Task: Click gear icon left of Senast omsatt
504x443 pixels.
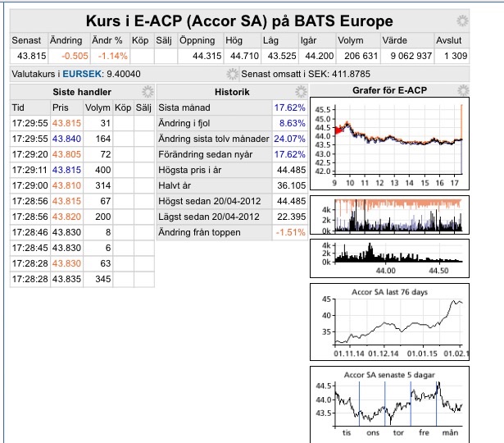Action: pyautogui.click(x=232, y=74)
